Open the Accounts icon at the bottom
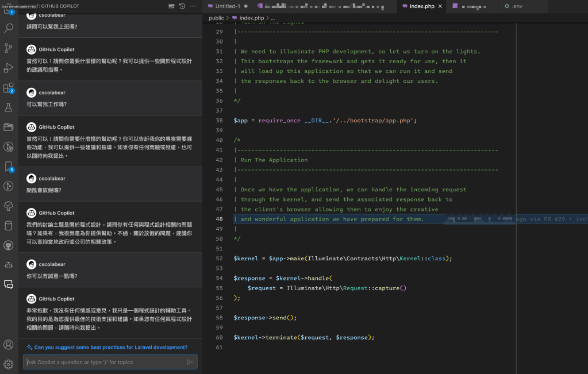 coord(8,345)
